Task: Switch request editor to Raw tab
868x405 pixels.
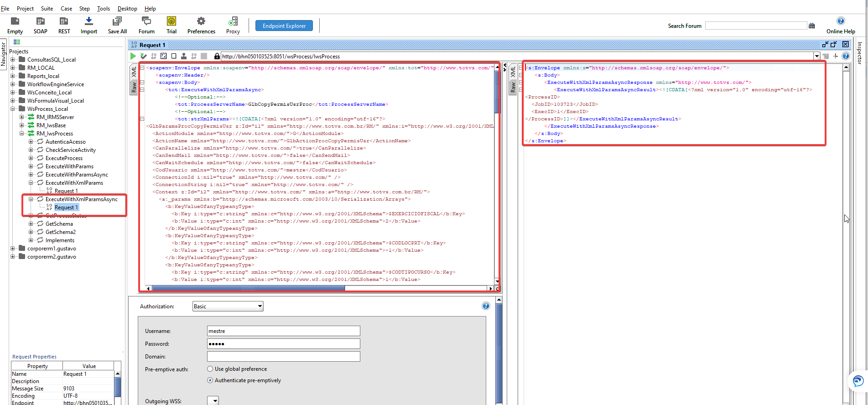Action: point(134,87)
